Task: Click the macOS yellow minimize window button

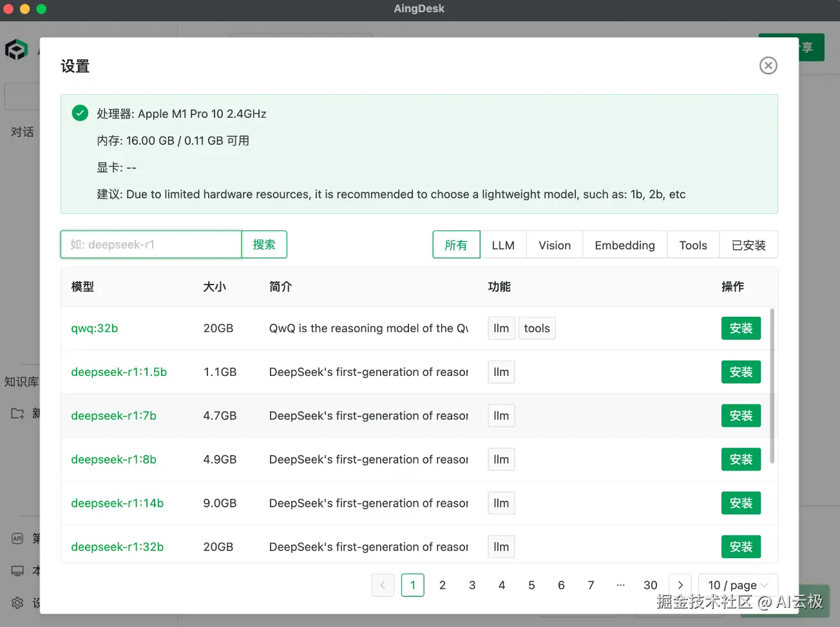Action: (25, 9)
